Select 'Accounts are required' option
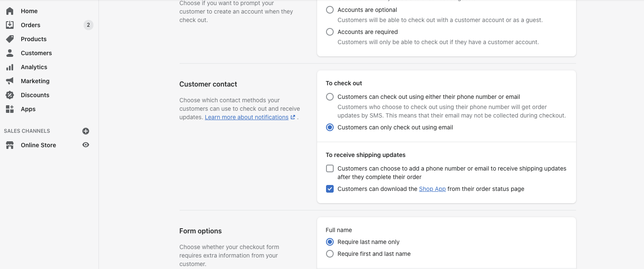 click(x=330, y=32)
